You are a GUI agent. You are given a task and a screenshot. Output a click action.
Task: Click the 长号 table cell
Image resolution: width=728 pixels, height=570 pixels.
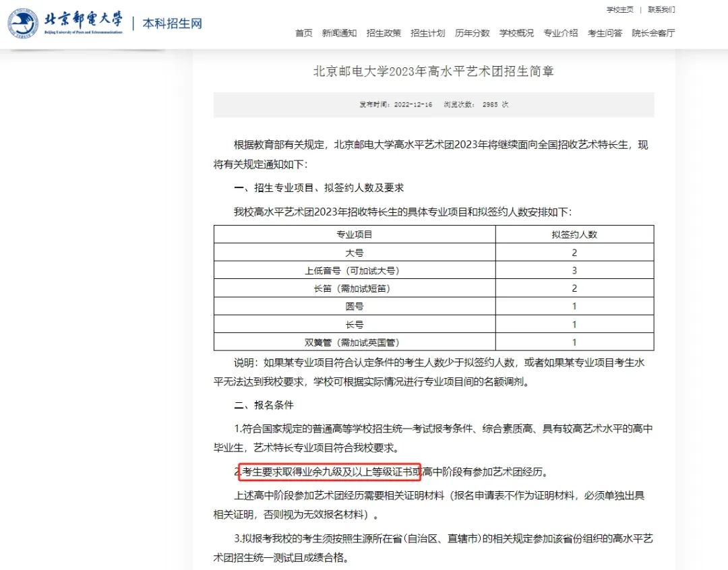[355, 325]
